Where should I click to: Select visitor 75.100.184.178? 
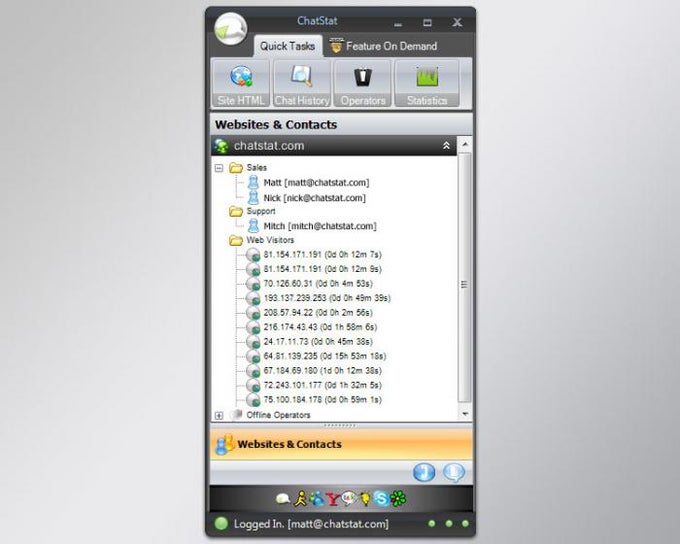[x=323, y=400]
